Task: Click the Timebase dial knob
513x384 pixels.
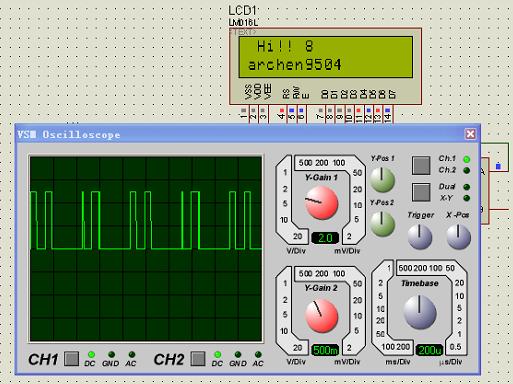Action: [x=420, y=312]
